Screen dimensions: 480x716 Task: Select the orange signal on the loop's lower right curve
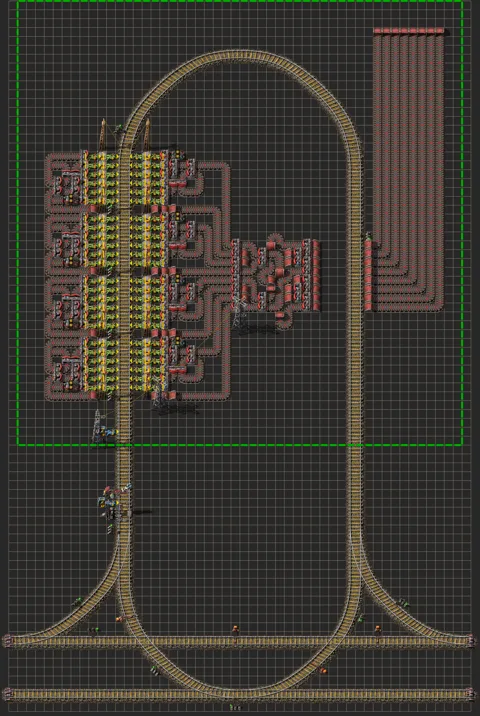pyautogui.click(x=323, y=671)
